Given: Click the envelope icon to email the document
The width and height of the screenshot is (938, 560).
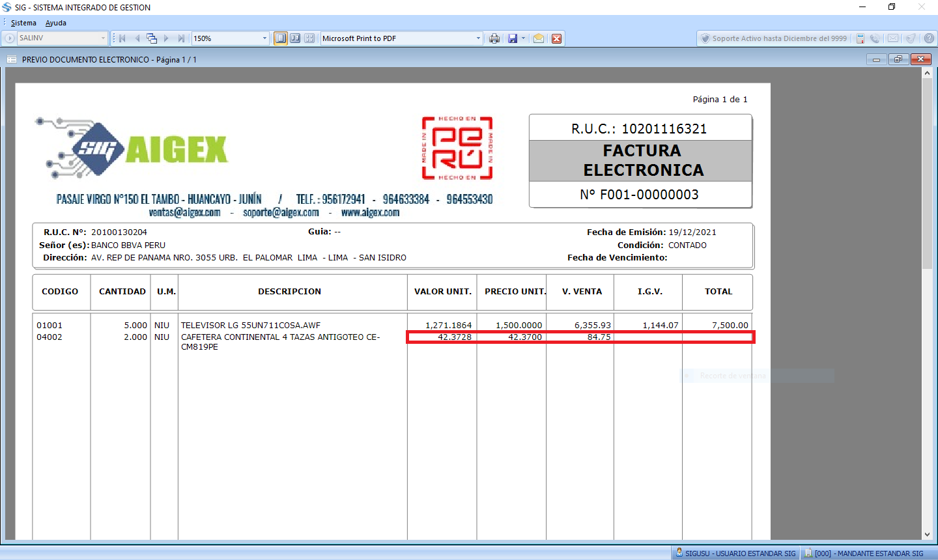Looking at the screenshot, I should click(x=539, y=38).
